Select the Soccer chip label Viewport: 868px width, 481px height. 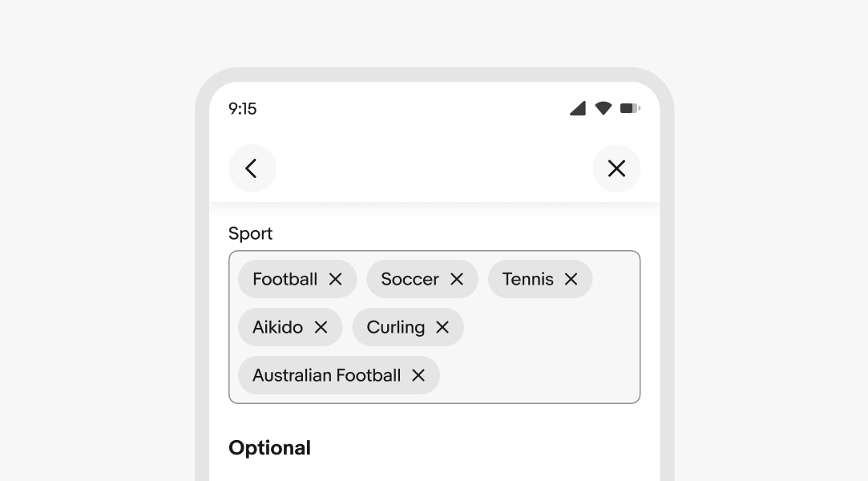click(x=410, y=280)
